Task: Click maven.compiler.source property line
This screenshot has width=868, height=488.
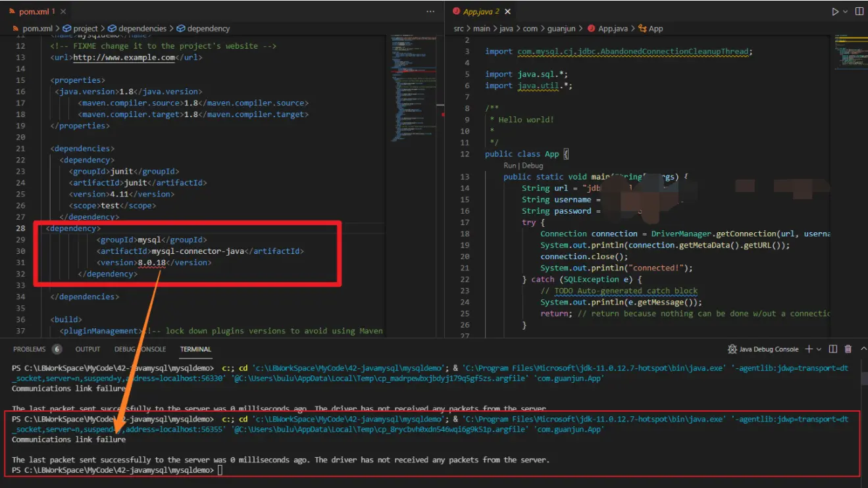Action: 193,103
